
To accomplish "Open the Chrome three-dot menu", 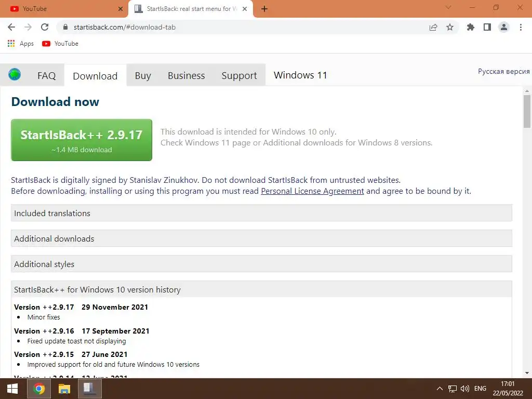I will [x=521, y=27].
